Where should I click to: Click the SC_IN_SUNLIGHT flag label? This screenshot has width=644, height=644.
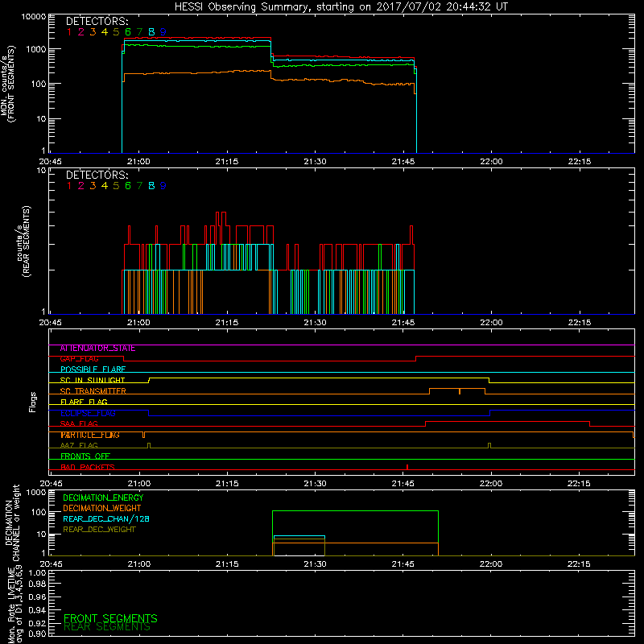(93, 380)
